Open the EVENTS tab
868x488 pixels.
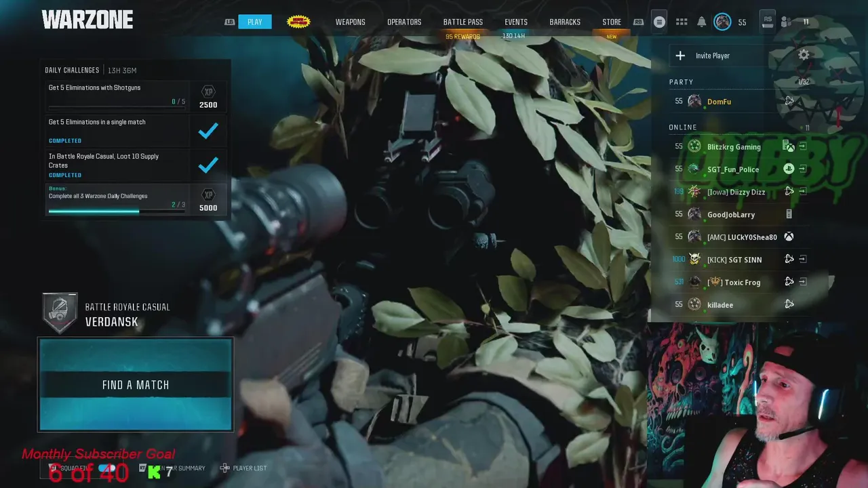(x=516, y=22)
